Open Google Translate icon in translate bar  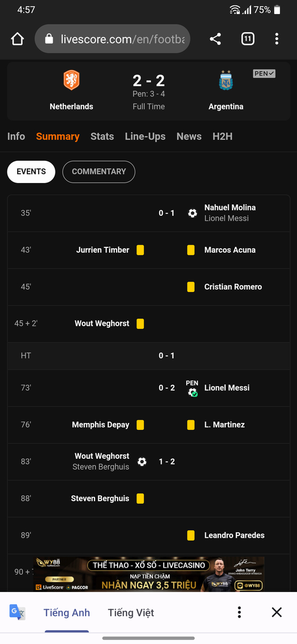point(17,612)
